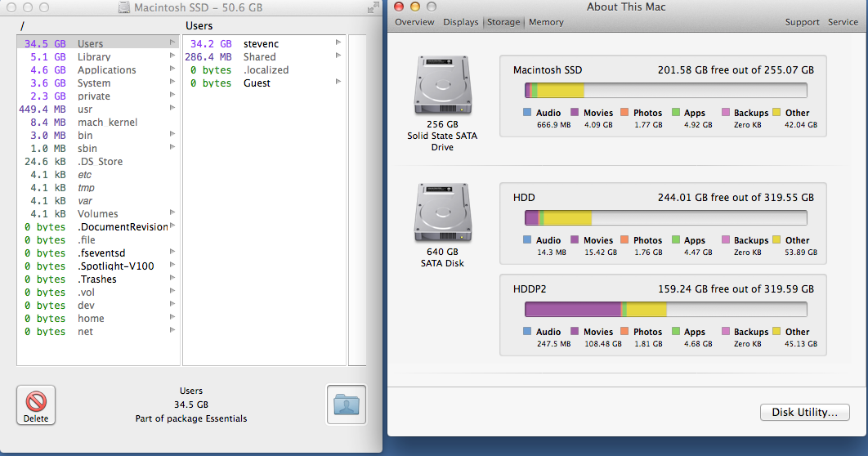Select the dev row in root list
868x456 pixels.
[x=98, y=306]
